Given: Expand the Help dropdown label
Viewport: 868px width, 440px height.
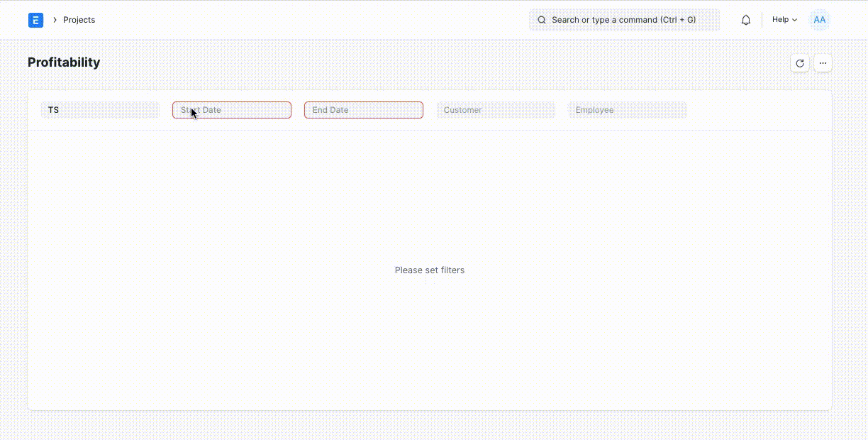Looking at the screenshot, I should [780, 20].
